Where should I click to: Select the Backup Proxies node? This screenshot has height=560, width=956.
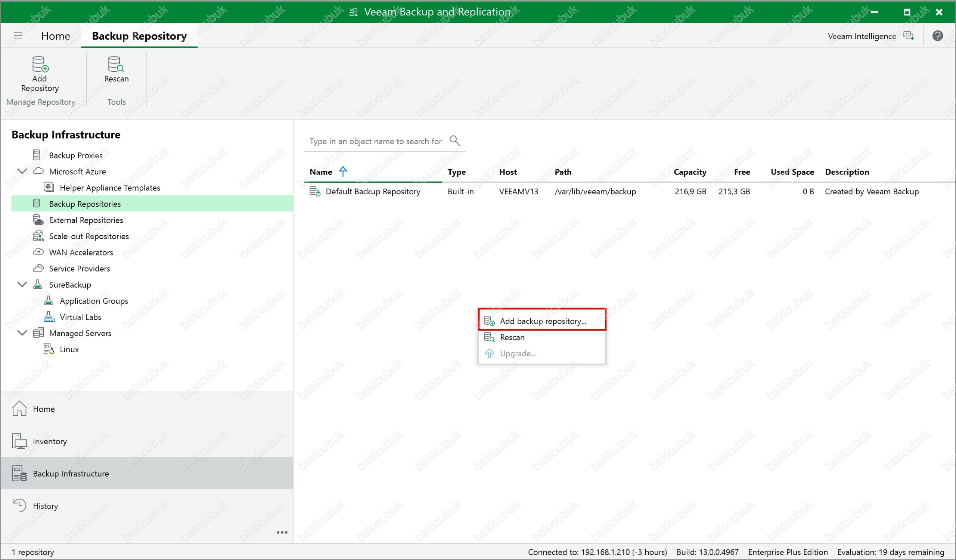(x=75, y=155)
